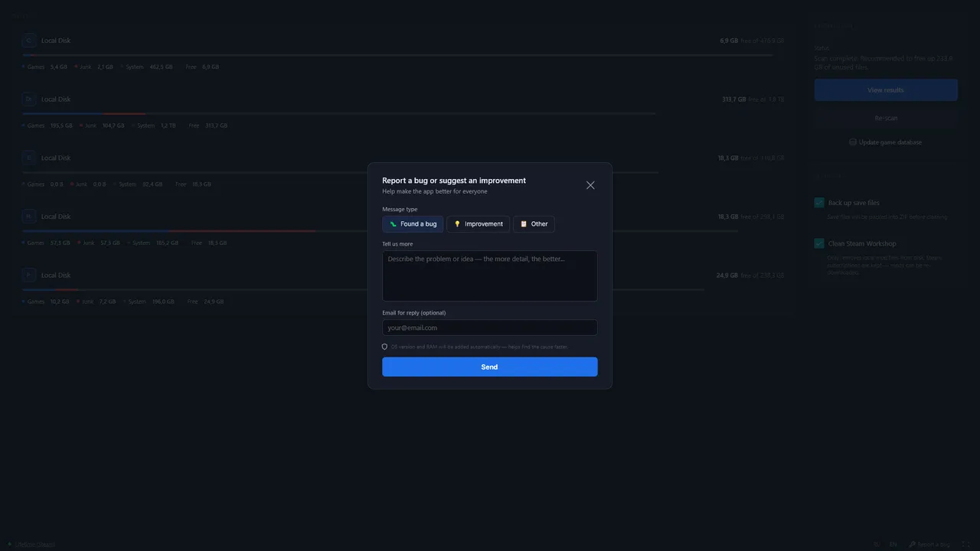Click drive icon with 313,7 GB free

pos(28,99)
